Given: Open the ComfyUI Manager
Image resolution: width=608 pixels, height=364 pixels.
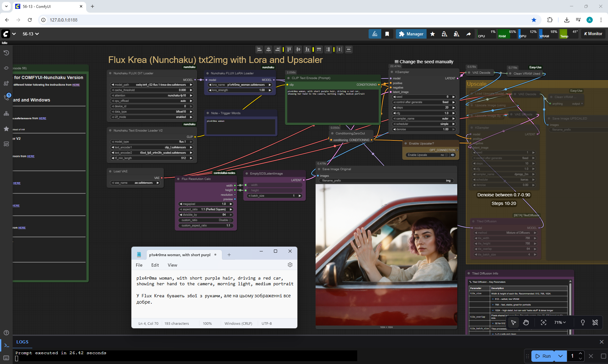Looking at the screenshot, I should pos(411,34).
